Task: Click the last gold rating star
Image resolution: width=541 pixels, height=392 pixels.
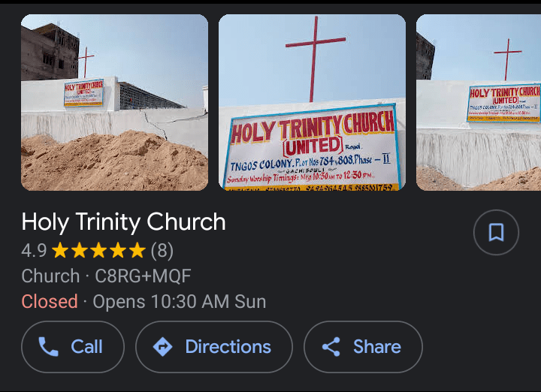Action: click(x=137, y=250)
